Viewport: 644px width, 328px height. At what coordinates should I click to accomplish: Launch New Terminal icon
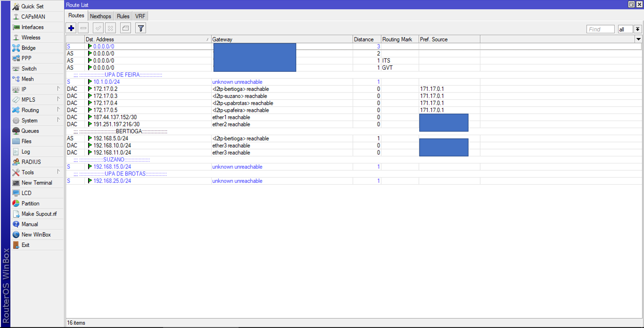(16, 183)
